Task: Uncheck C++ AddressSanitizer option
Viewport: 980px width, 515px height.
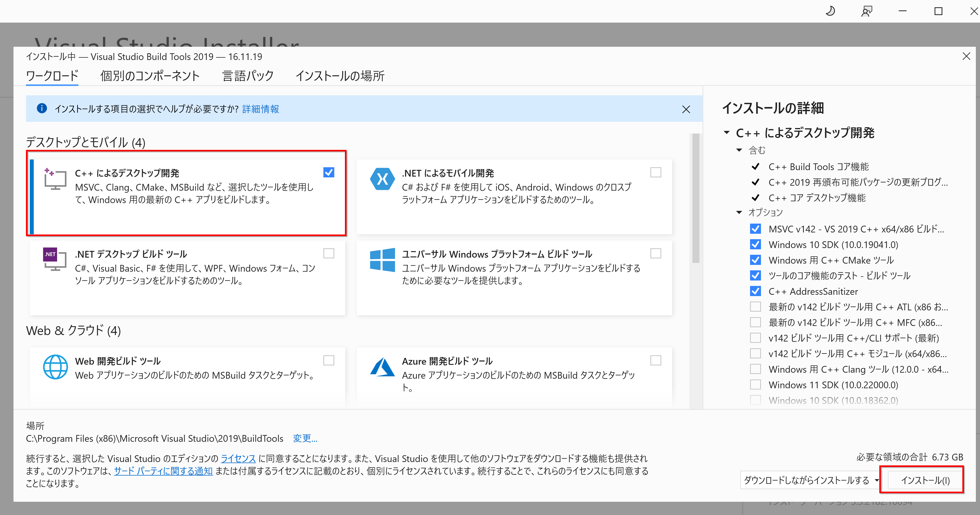Action: pyautogui.click(x=755, y=291)
